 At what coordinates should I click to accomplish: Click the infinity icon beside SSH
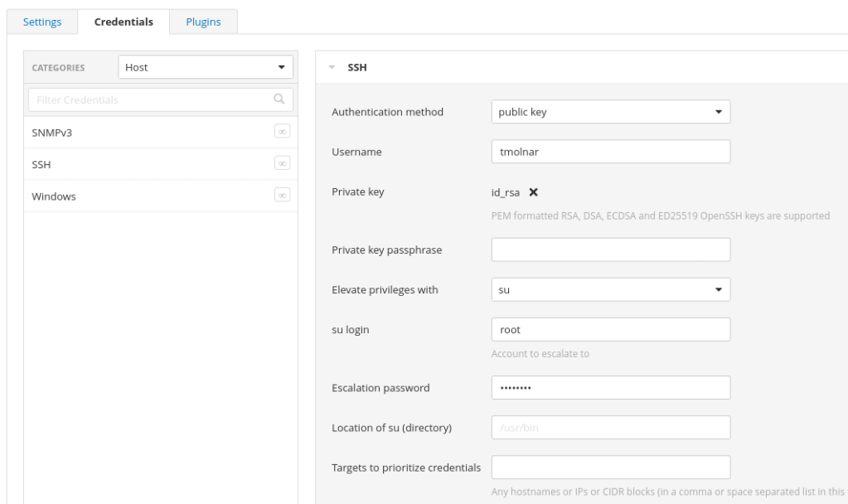click(282, 163)
